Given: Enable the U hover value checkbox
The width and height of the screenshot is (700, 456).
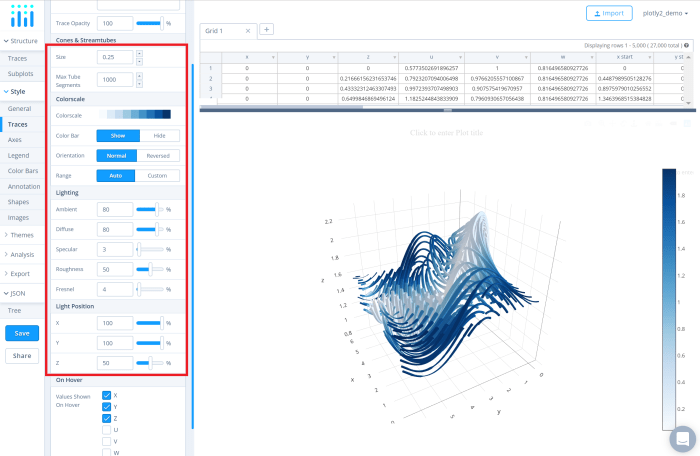Looking at the screenshot, I should click(106, 430).
